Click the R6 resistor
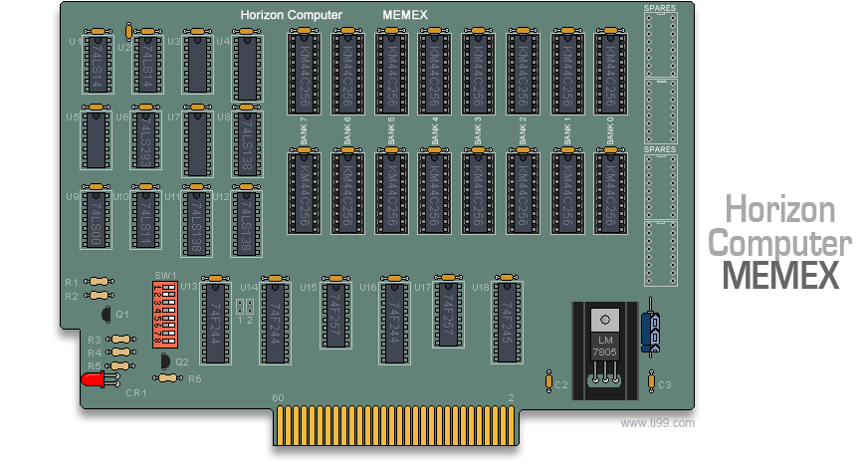868x468 pixels. pos(168,378)
